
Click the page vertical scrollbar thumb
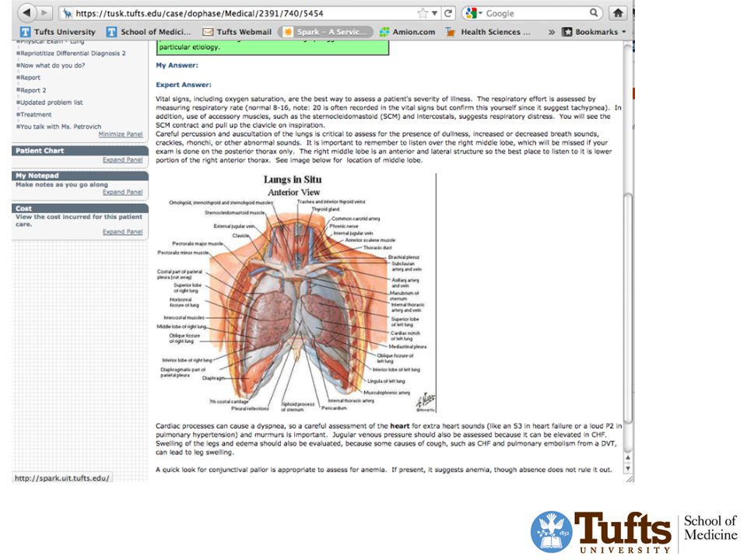(628, 309)
